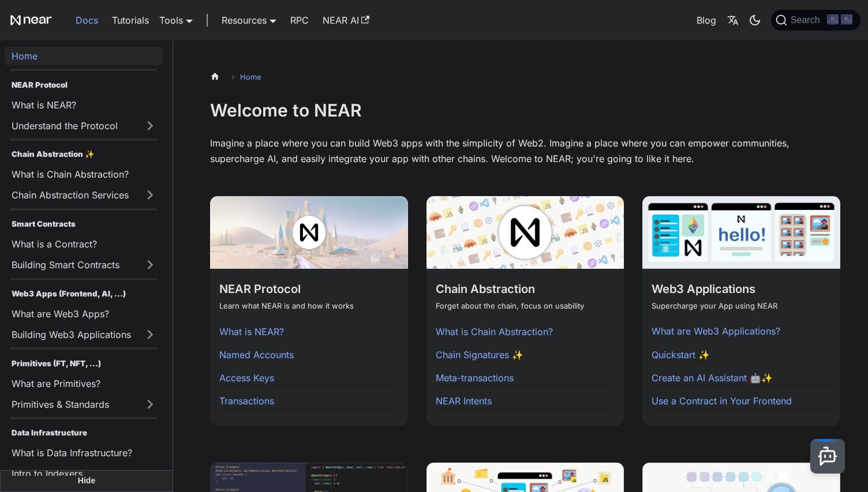Click the Web3 Applications card heading
Viewport: 868px width, 492px height.
[703, 289]
